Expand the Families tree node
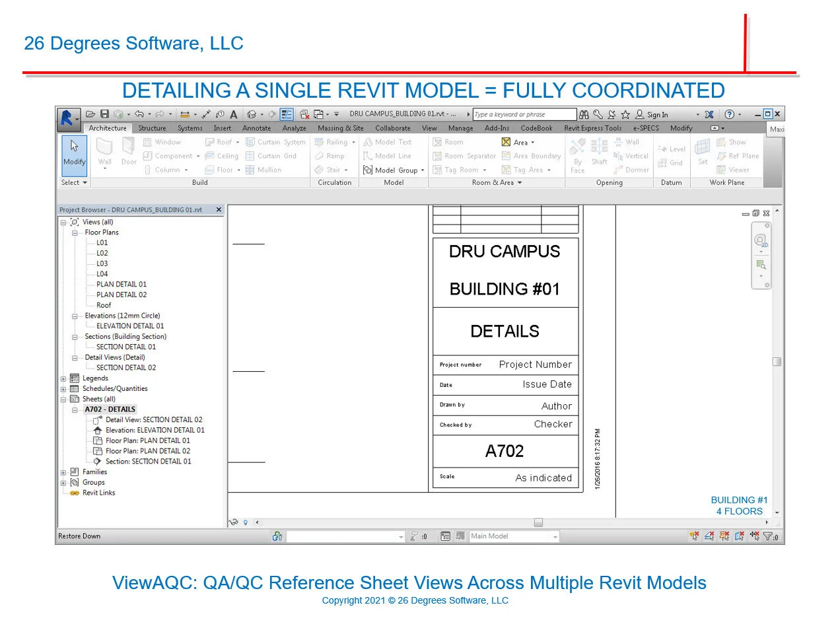Image resolution: width=840 pixels, height=630 pixels. coord(64,473)
